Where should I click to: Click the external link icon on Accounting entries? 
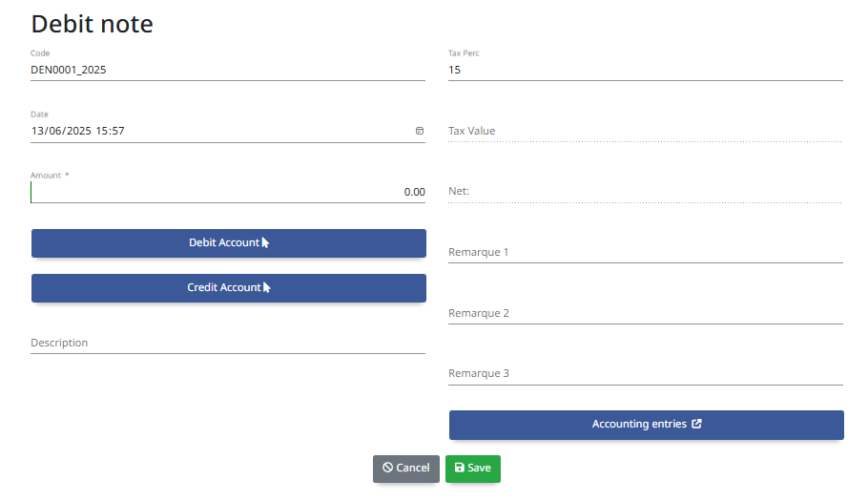pyautogui.click(x=696, y=424)
